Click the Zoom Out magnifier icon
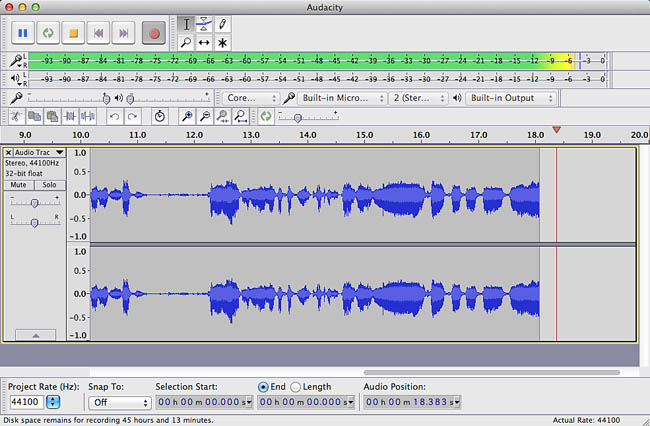The image size is (650, 426). click(x=205, y=116)
